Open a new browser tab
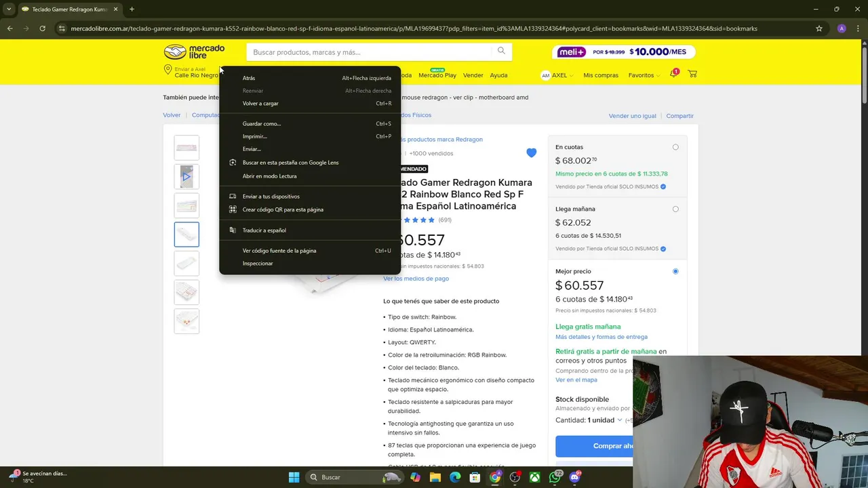The width and height of the screenshot is (868, 488). click(x=132, y=9)
